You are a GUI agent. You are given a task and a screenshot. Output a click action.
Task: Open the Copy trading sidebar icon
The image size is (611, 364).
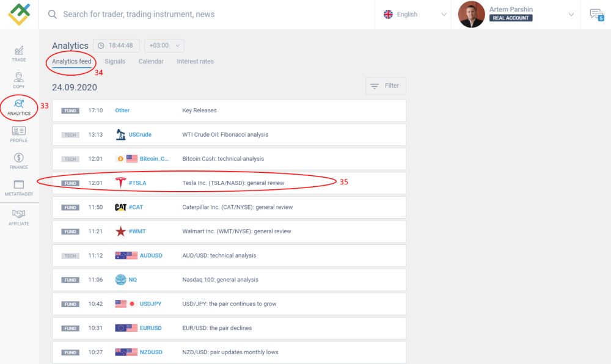pyautogui.click(x=19, y=80)
